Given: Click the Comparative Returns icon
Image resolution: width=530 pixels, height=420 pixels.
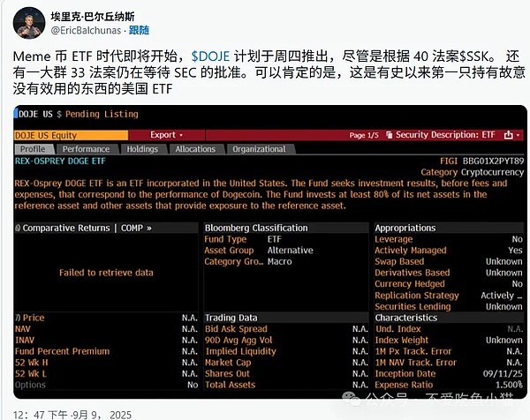Looking at the screenshot, I should [x=18, y=229].
